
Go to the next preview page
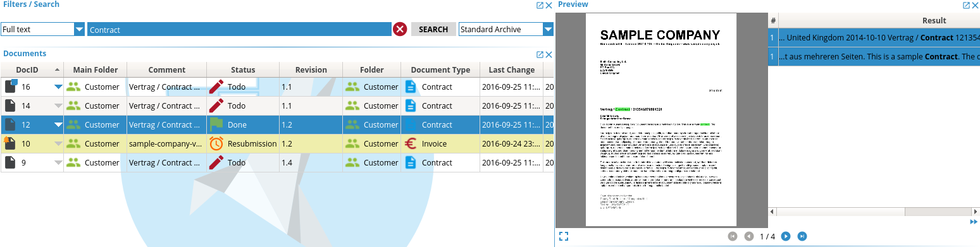click(x=786, y=236)
